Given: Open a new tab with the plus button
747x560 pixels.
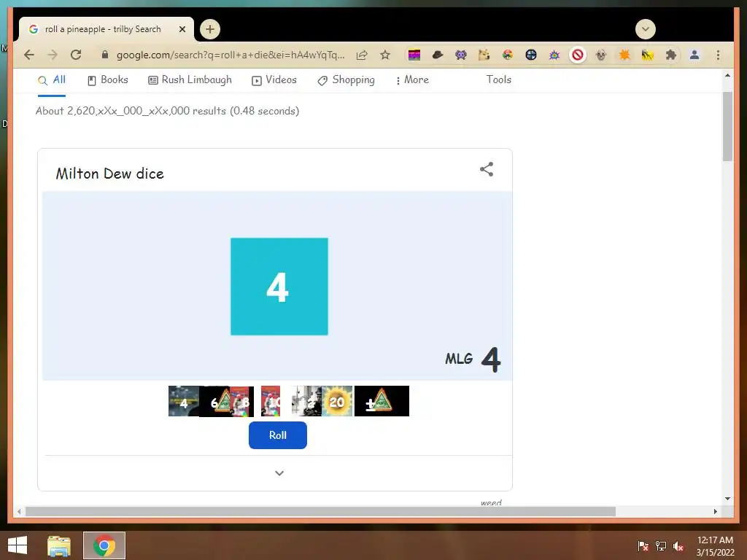Looking at the screenshot, I should click(x=209, y=29).
